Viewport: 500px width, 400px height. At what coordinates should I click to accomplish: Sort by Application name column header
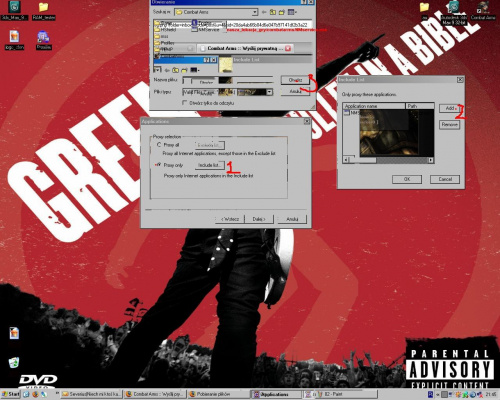pyautogui.click(x=374, y=106)
